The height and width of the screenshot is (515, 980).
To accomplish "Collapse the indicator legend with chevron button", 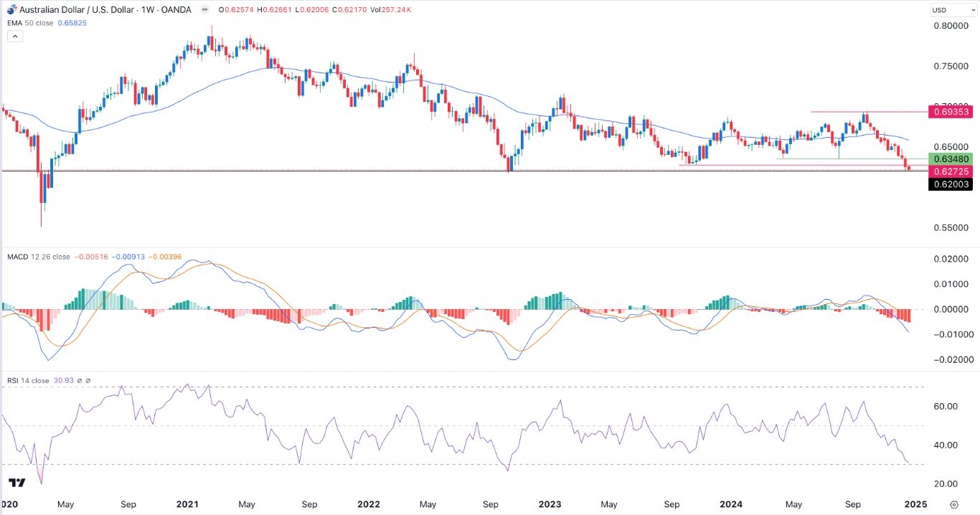I will pos(14,36).
